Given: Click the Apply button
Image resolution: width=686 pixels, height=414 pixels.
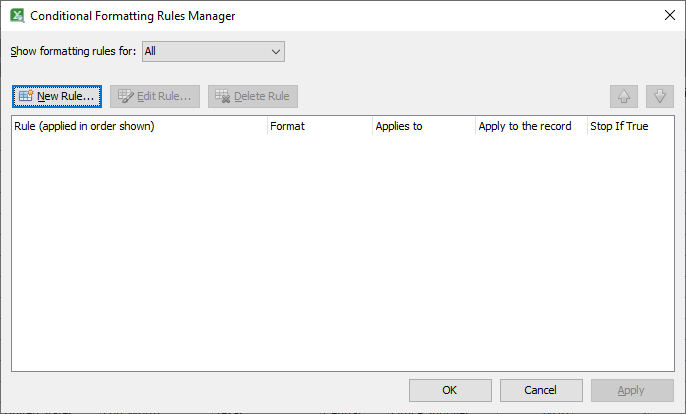Looking at the screenshot, I should click(631, 390).
